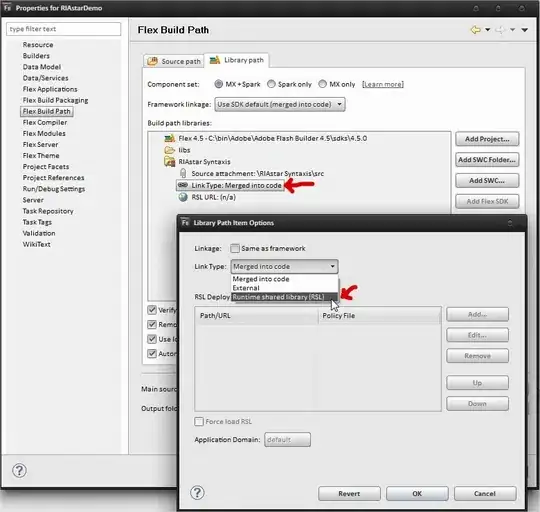This screenshot has width=540, height=512.
Task: Toggle the Auto... checkbox in Properties window
Action: 152,354
